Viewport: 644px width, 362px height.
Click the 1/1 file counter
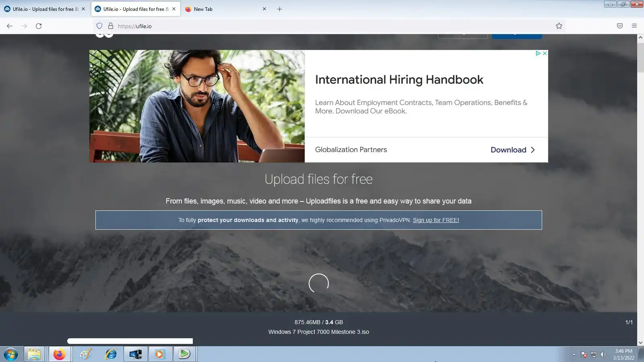coord(629,322)
